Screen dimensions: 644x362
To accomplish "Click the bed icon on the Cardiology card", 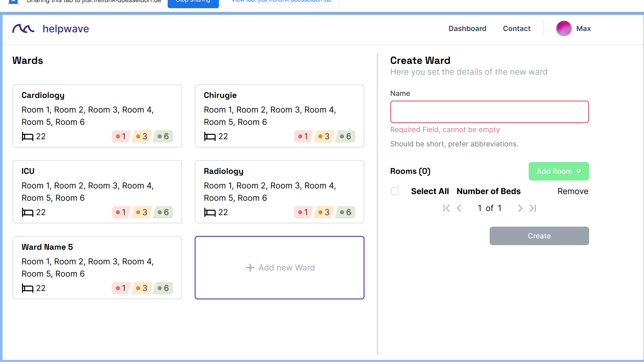I will click(x=27, y=136).
